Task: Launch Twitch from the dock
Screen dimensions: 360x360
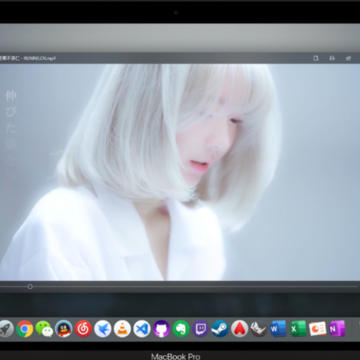Action: 201,329
